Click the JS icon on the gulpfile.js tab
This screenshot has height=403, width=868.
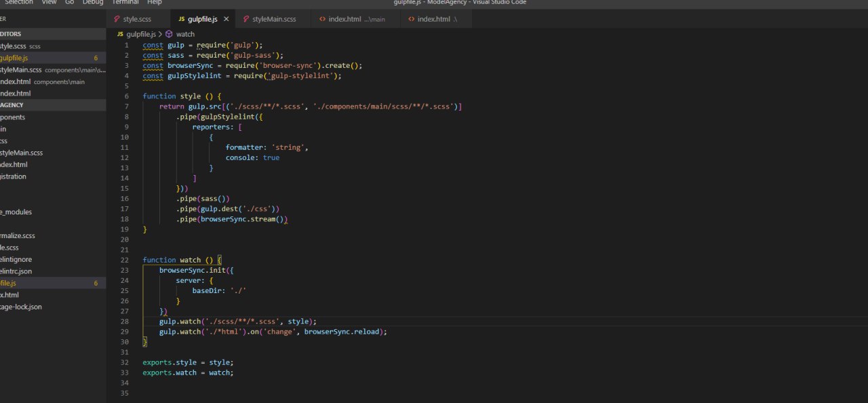tap(181, 19)
